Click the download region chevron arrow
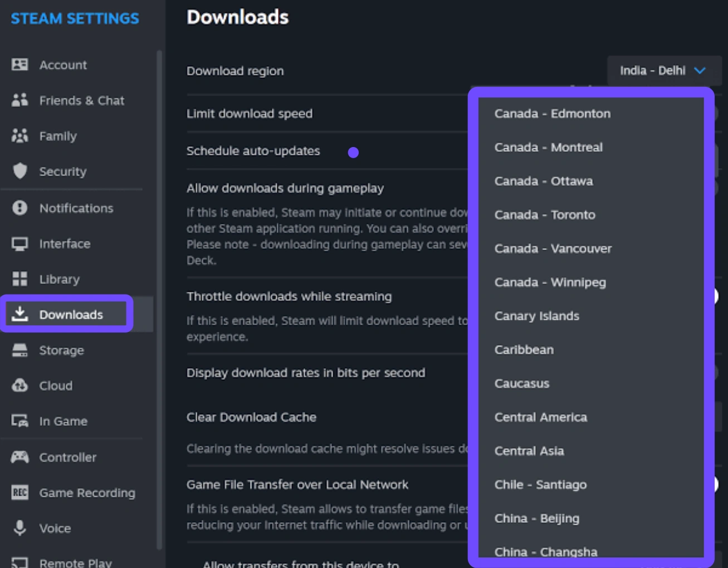Viewport: 728px width, 568px height. [x=700, y=71]
